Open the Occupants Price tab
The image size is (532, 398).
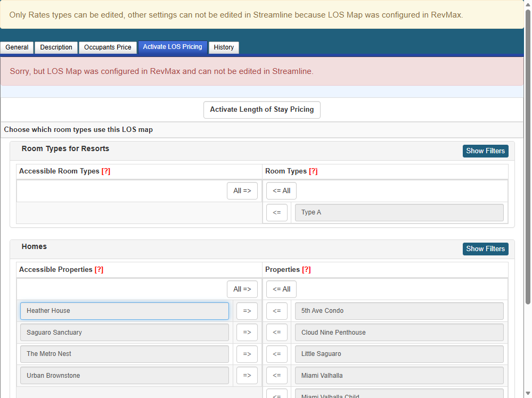pos(108,47)
